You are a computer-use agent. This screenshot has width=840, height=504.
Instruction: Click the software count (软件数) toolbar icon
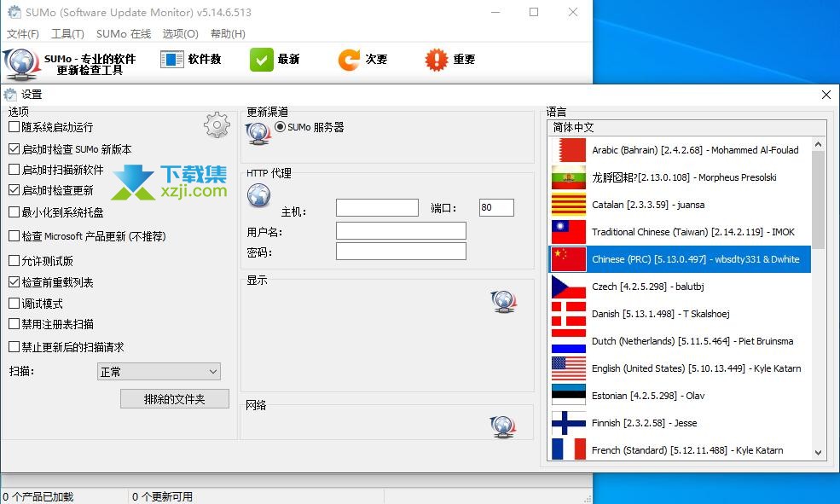coord(172,60)
